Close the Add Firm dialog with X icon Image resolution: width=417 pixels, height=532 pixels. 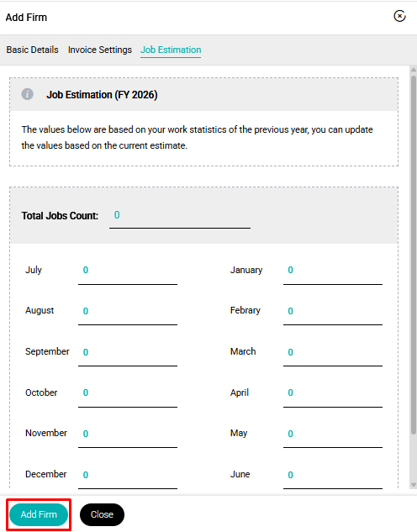pyautogui.click(x=399, y=16)
